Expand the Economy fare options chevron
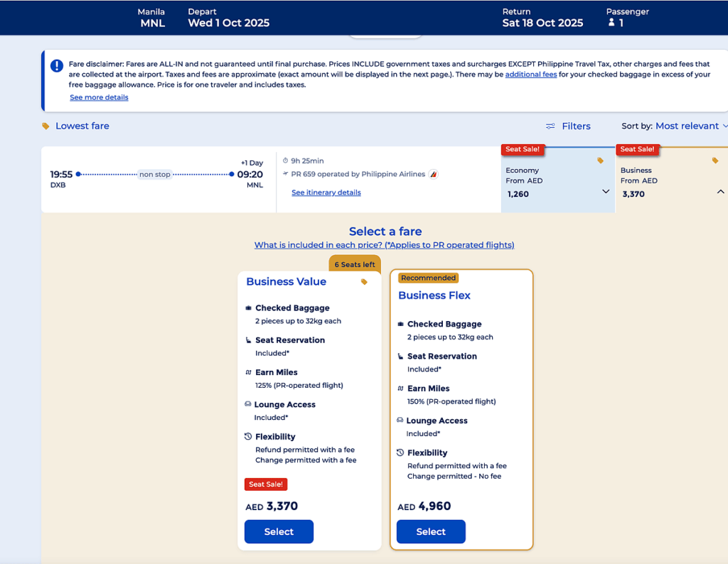Screen dimensions: 728x564 click(606, 192)
